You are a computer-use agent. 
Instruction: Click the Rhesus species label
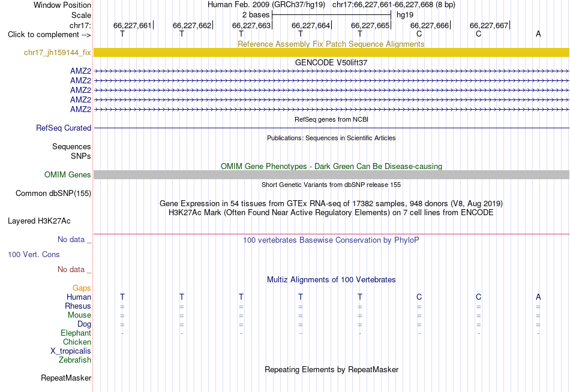(x=78, y=306)
